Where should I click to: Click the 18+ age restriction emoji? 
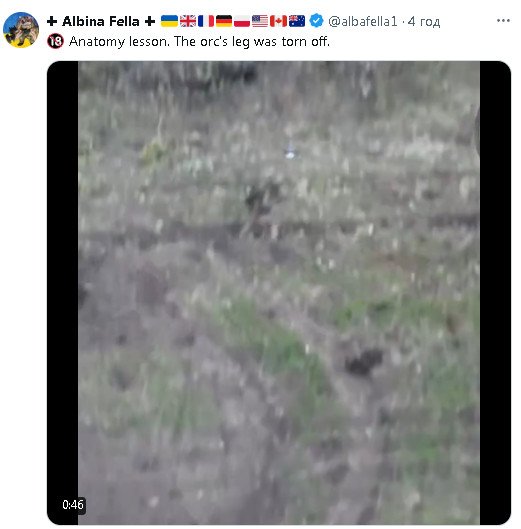click(55, 41)
